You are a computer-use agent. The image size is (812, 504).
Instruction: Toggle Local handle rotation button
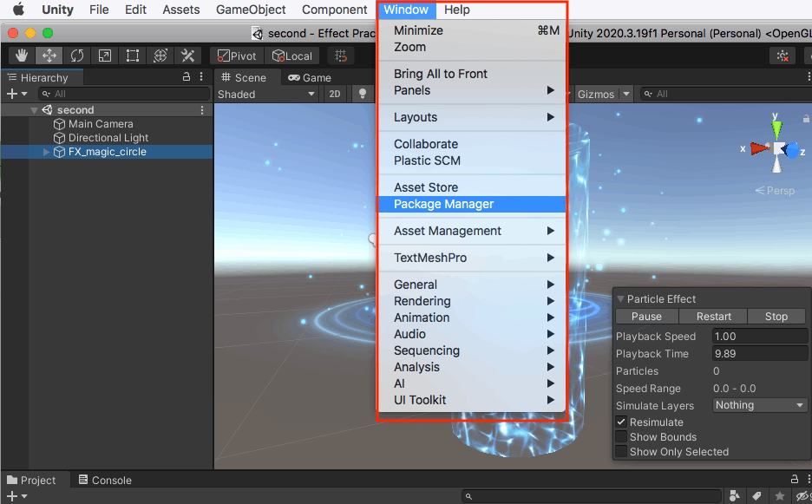click(x=292, y=56)
